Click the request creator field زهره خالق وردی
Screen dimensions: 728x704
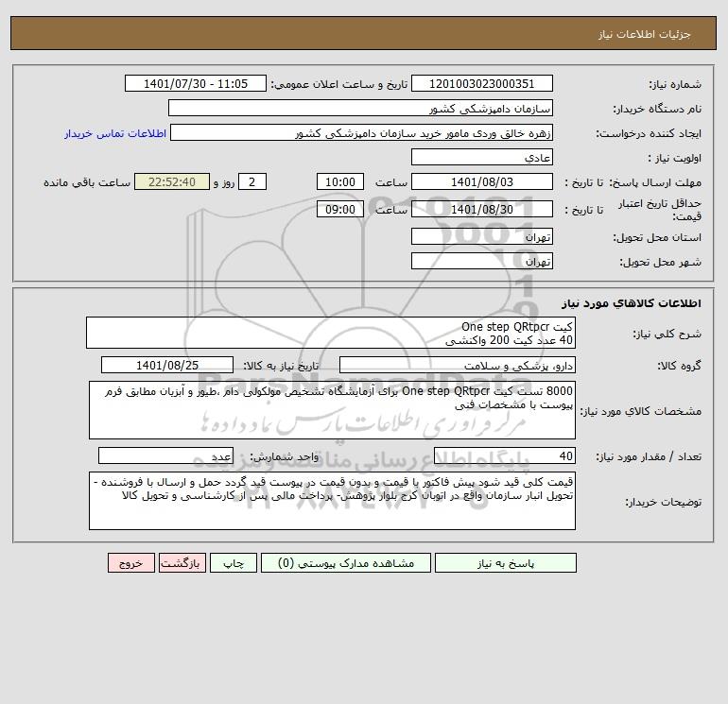point(362,132)
